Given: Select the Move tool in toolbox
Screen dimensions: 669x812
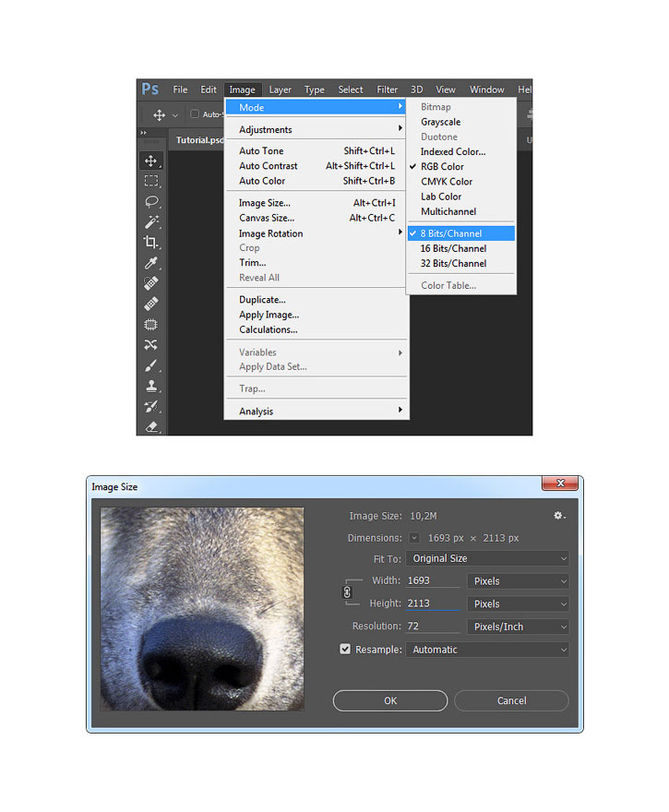Looking at the screenshot, I should (x=150, y=161).
